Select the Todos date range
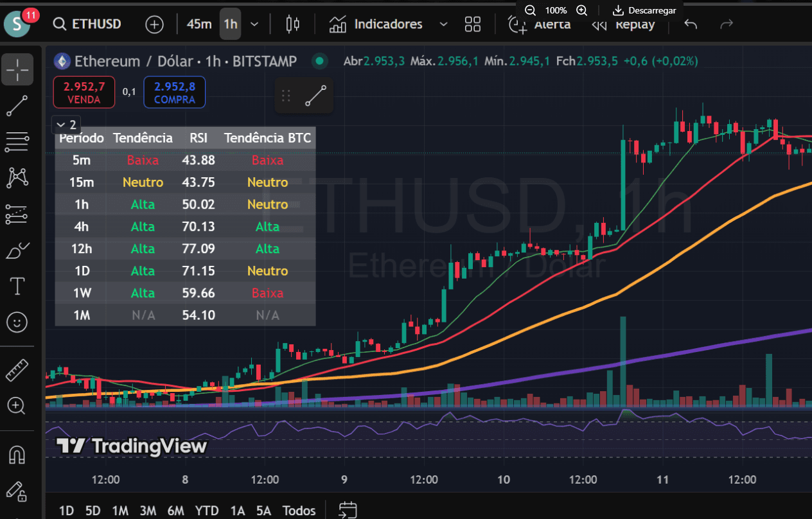The height and width of the screenshot is (519, 812). 299,511
